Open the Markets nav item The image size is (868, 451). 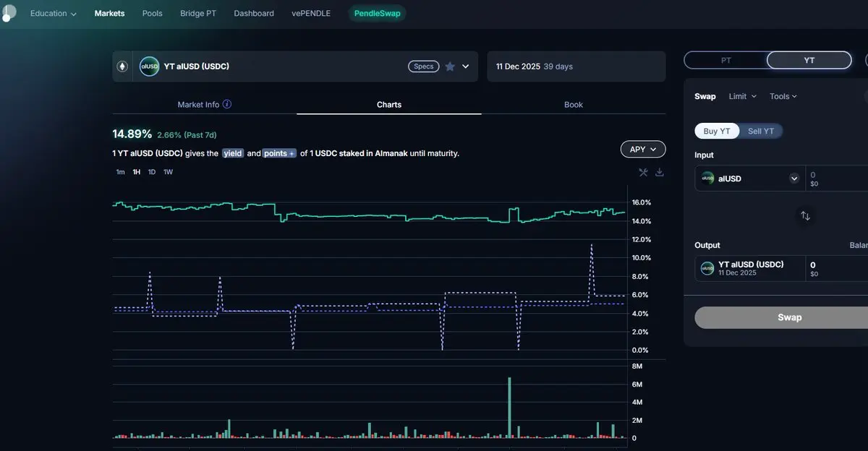(109, 14)
